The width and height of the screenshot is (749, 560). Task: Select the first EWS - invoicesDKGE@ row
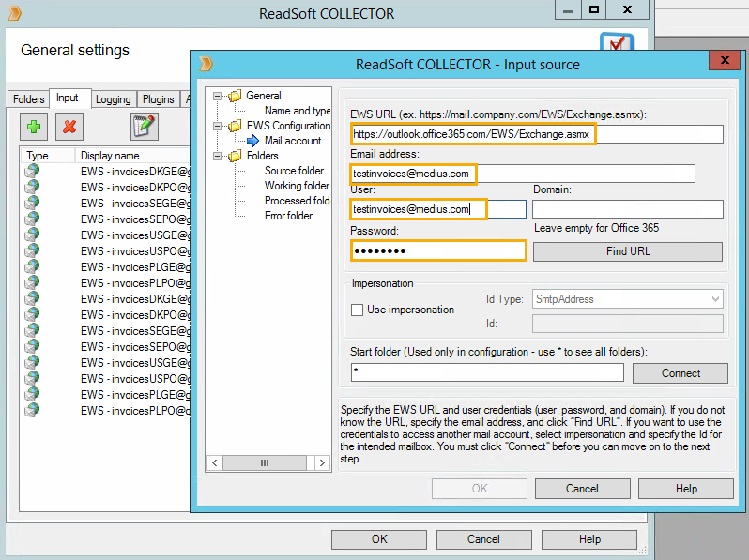coord(105,172)
